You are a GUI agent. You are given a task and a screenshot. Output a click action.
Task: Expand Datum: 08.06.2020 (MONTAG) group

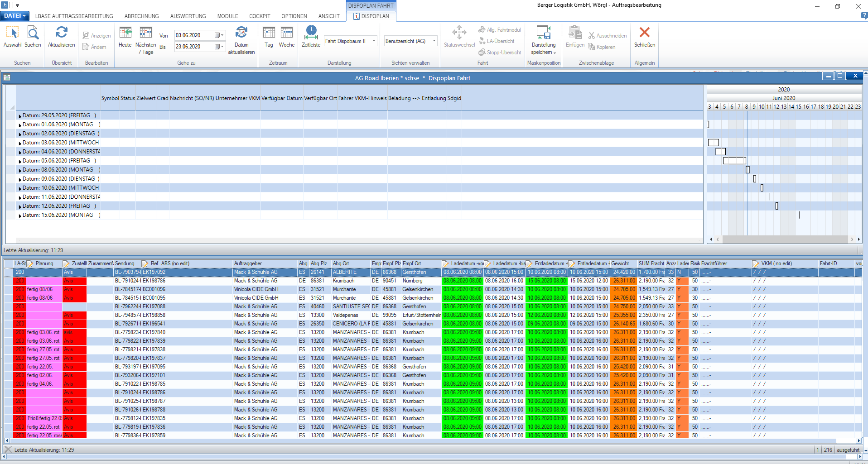click(x=20, y=170)
